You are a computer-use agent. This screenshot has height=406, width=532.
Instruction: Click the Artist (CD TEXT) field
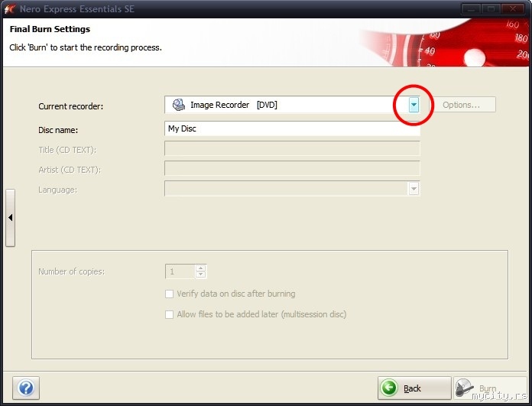(x=292, y=168)
